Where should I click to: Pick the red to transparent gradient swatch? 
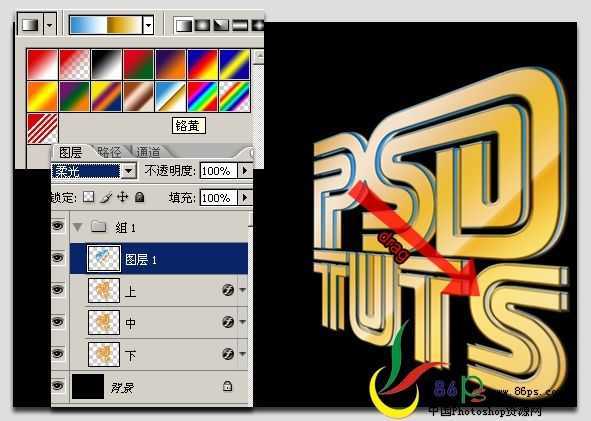(x=74, y=64)
